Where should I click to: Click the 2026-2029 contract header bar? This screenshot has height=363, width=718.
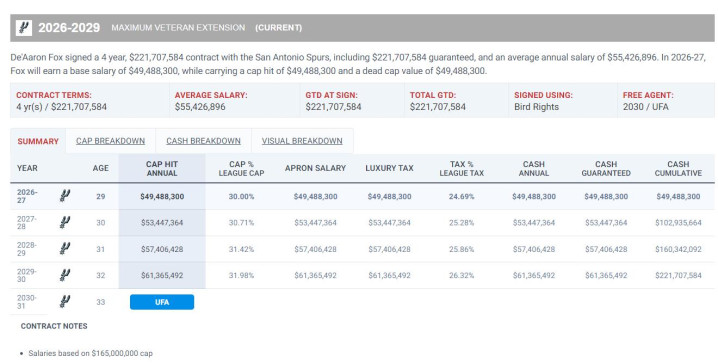coord(362,28)
